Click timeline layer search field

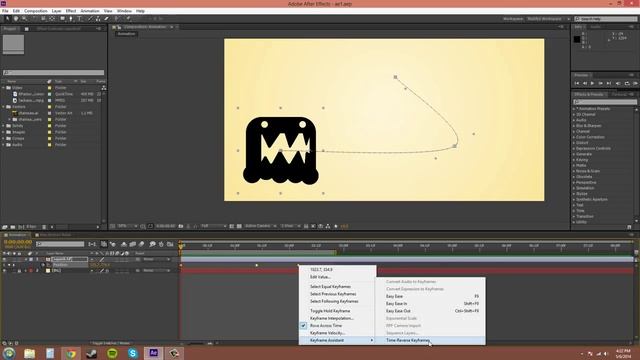(x=60, y=244)
